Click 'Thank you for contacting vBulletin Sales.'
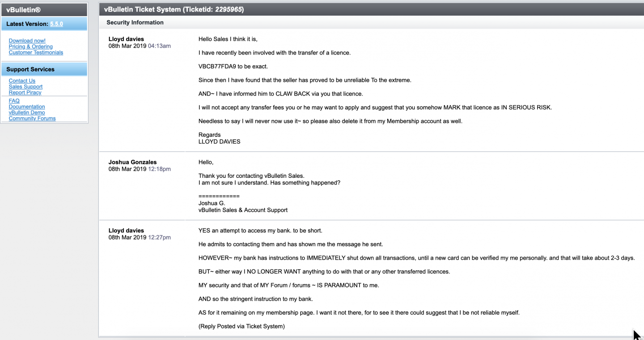This screenshot has width=644, height=340. coord(251,176)
